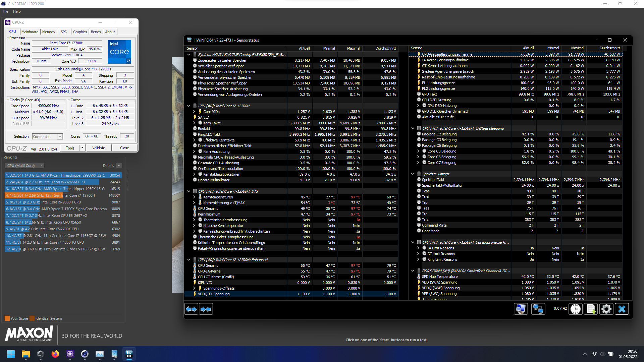The height and width of the screenshot is (362, 644).
Task: Open HWiNFO settings gear icon
Action: point(606,309)
